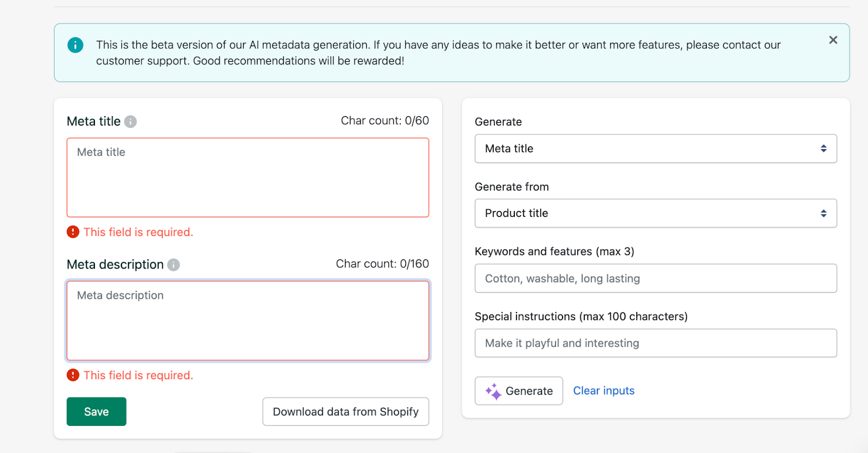This screenshot has height=453, width=868.
Task: Click the blue info icon in banner
Action: coord(75,45)
